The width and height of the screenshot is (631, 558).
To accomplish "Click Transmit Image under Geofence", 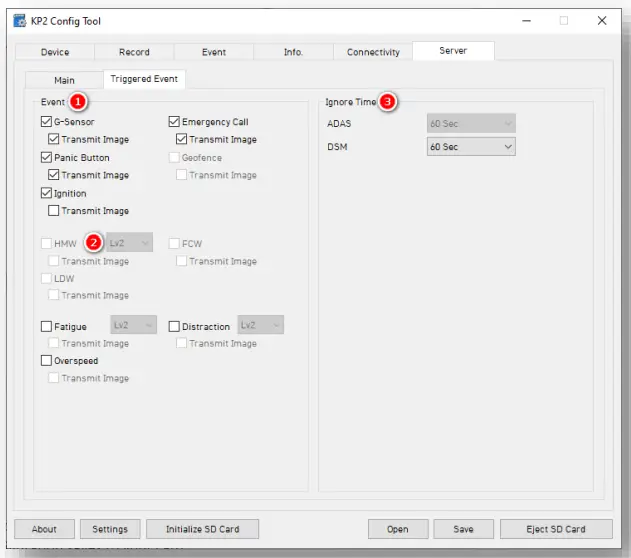I will [181, 175].
